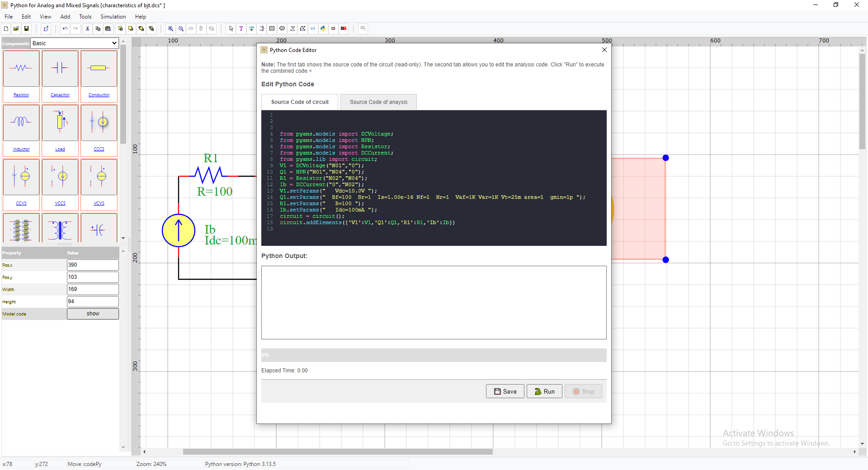The height and width of the screenshot is (470, 868).
Task: Click the Inductor link label
Action: [21, 149]
